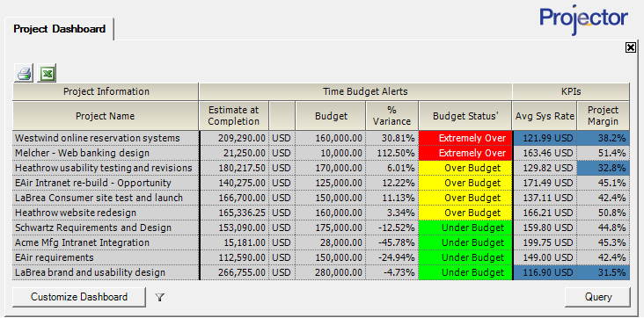Select Schwartz Requirements and Design project
The height and width of the screenshot is (318, 644).
coord(106,228)
